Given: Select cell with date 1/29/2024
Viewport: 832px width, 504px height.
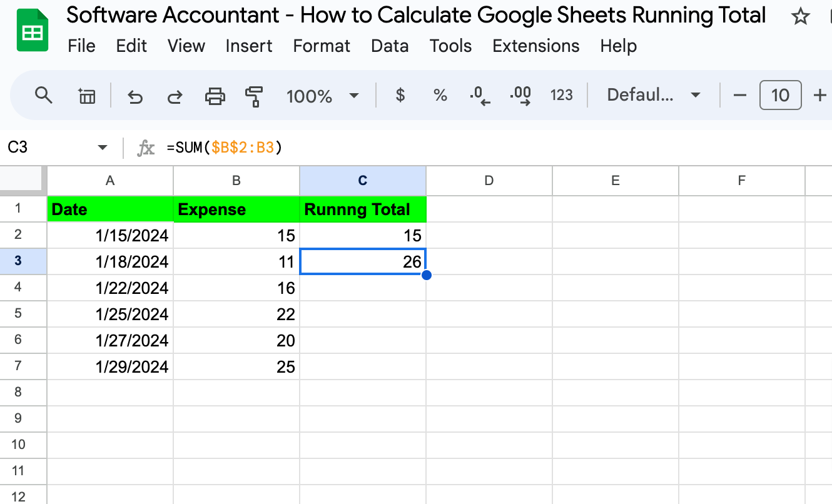Looking at the screenshot, I should 110,366.
